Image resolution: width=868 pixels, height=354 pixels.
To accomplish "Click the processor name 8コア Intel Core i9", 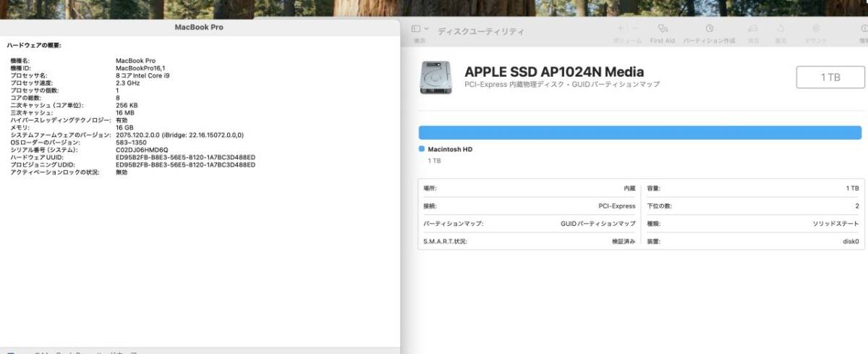I will [144, 75].
